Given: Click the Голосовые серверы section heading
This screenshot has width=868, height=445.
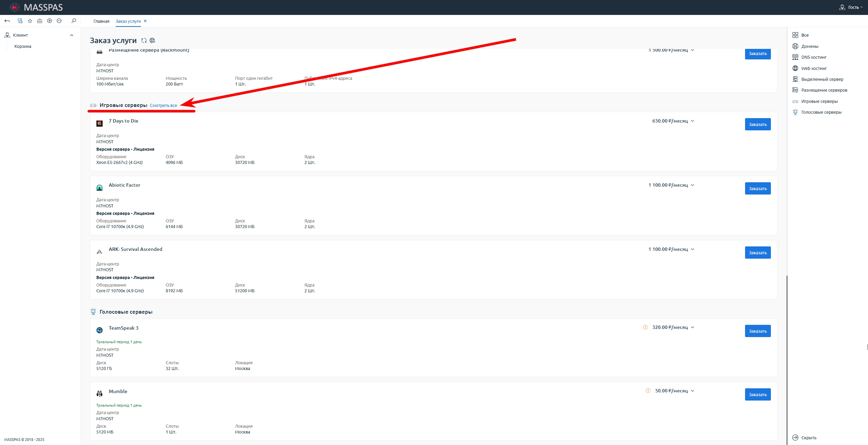Looking at the screenshot, I should click(126, 312).
